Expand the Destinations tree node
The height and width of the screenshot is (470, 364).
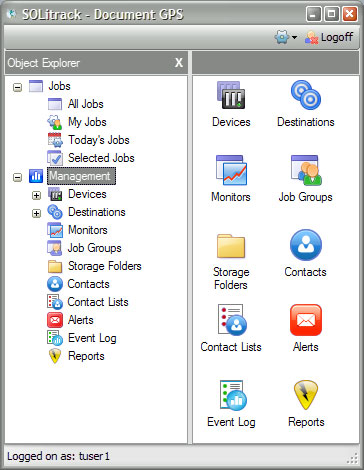click(x=36, y=213)
